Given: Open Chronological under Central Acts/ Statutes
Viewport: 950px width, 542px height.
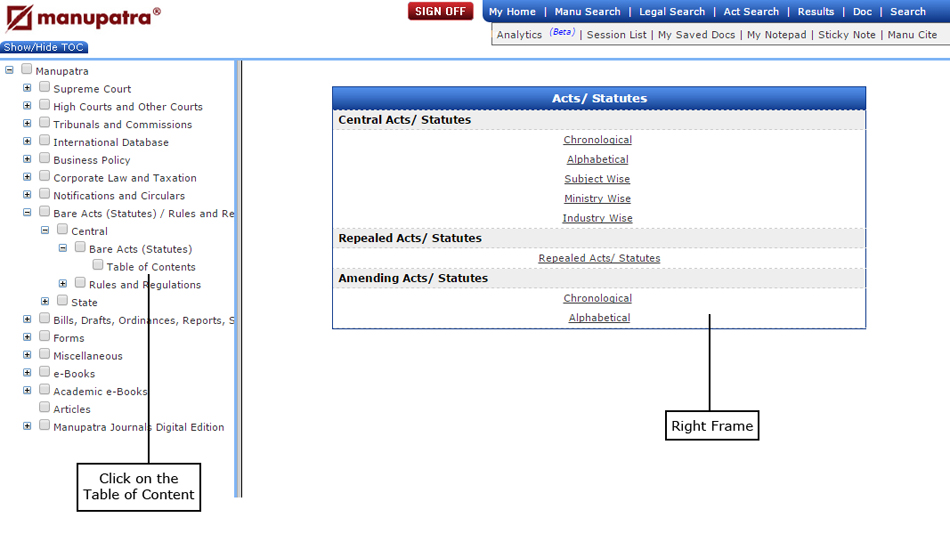Looking at the screenshot, I should 597,140.
